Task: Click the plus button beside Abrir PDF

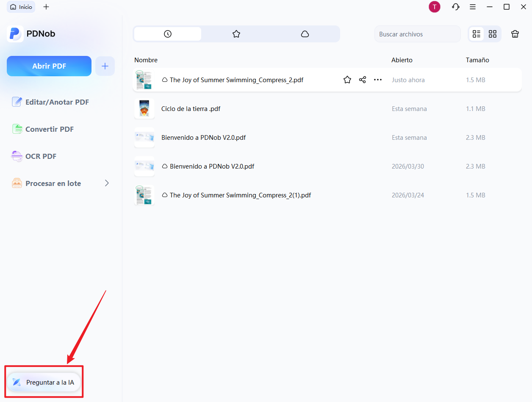Action: pos(105,66)
